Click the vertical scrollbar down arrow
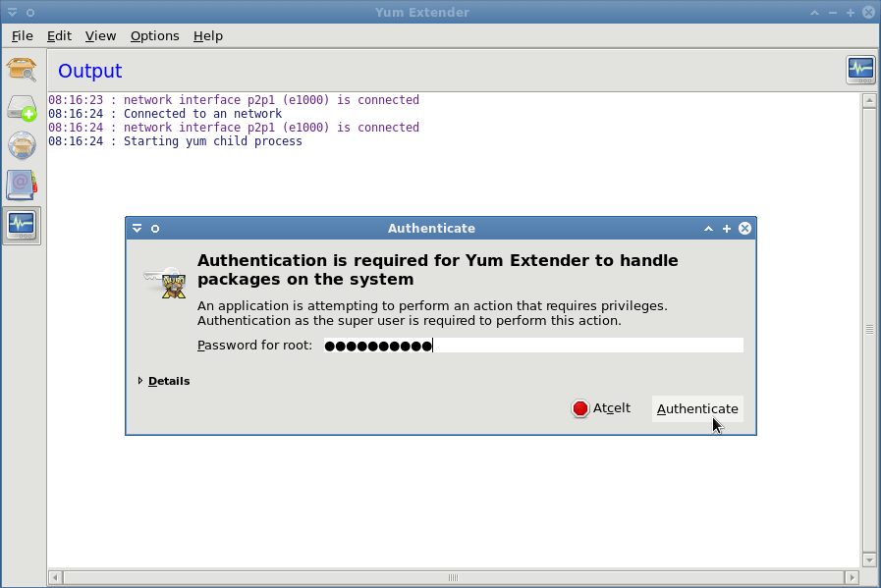881x588 pixels. (x=869, y=560)
